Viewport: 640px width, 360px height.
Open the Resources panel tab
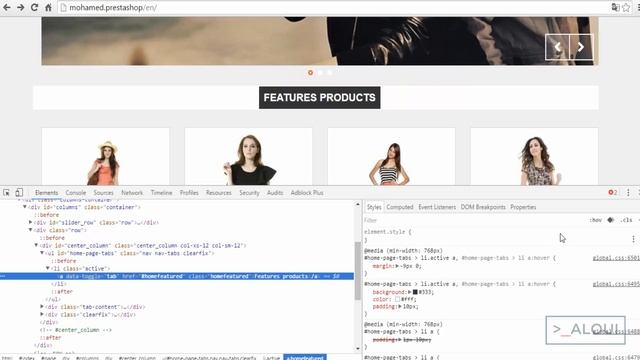click(x=218, y=193)
